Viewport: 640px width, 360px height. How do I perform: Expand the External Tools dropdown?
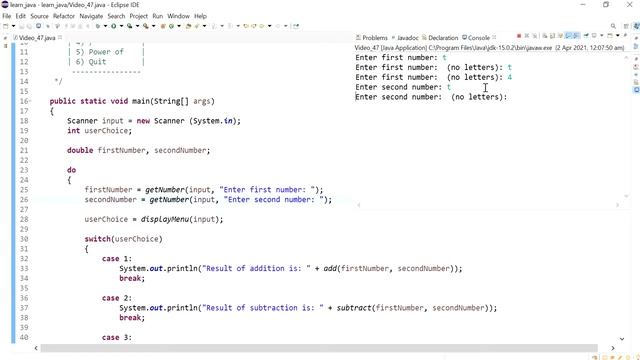[x=153, y=26]
